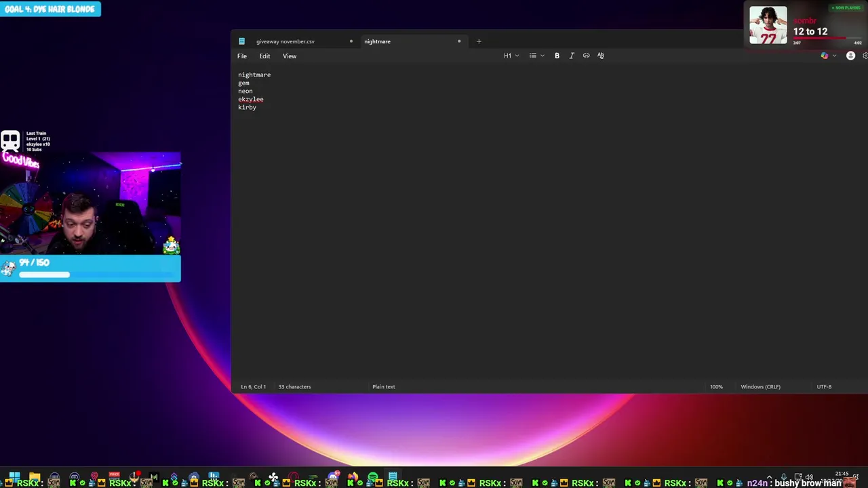
Task: Seek in the 12 to 12 song progress bar
Action: click(x=827, y=38)
